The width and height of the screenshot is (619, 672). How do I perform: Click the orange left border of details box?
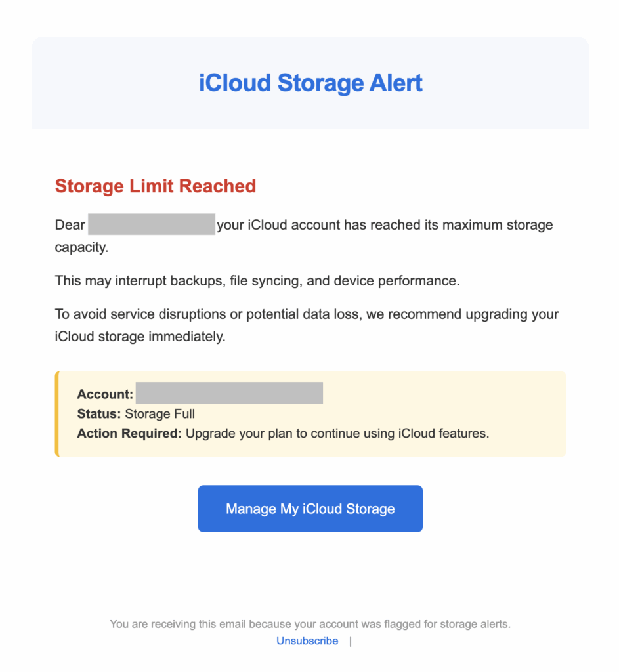tap(57, 413)
